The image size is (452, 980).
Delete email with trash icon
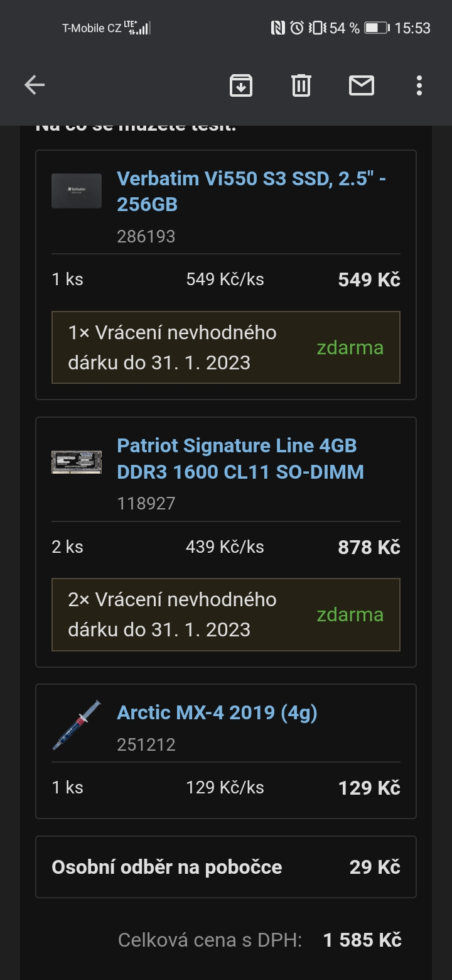(301, 85)
